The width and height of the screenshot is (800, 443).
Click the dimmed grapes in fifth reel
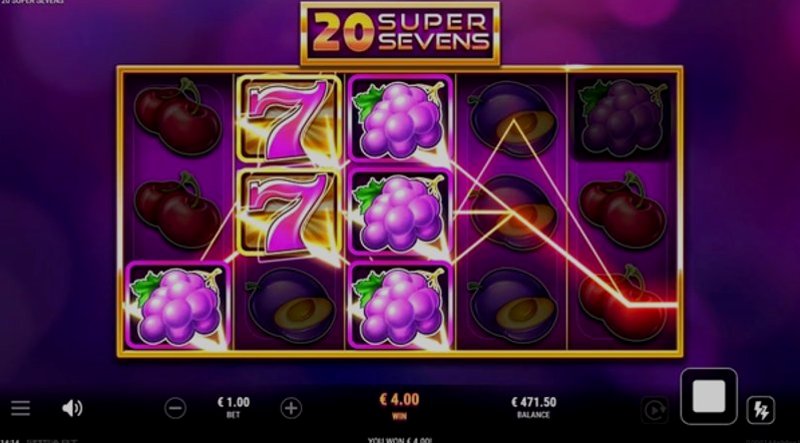pos(622,119)
